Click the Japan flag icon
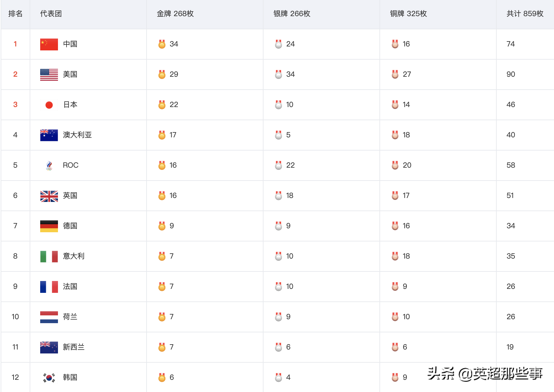Viewport: 554px width, 392px height. pyautogui.click(x=49, y=105)
